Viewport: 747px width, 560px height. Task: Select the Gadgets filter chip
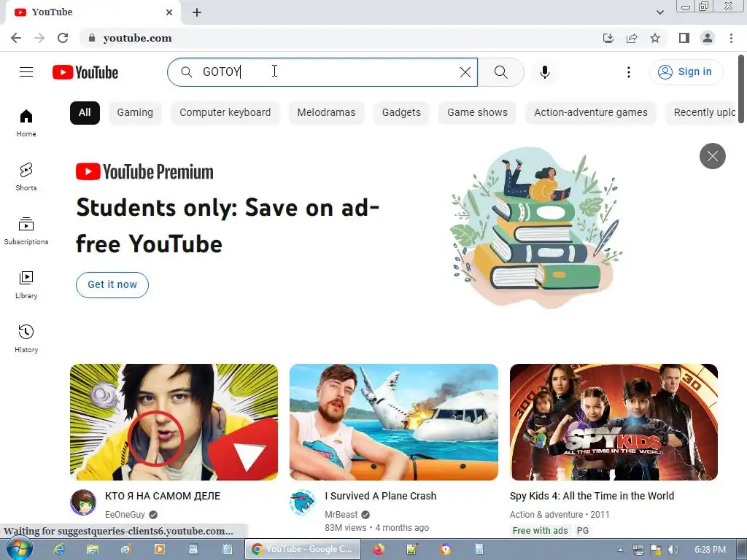(x=401, y=113)
